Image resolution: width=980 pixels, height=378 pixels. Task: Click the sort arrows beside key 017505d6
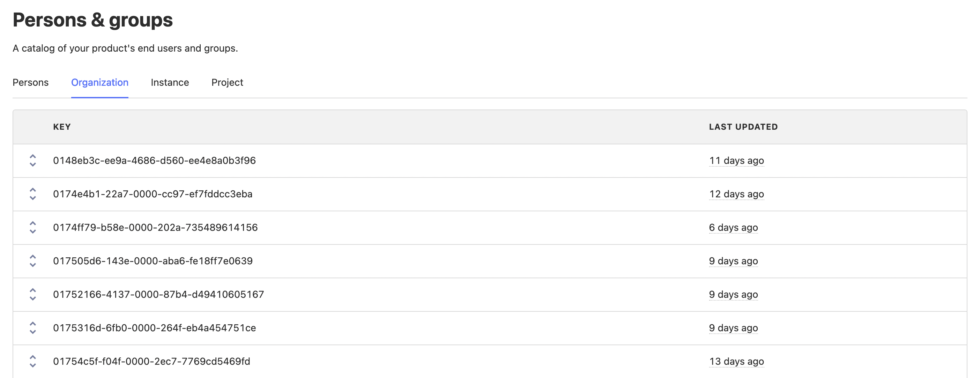[x=32, y=261]
